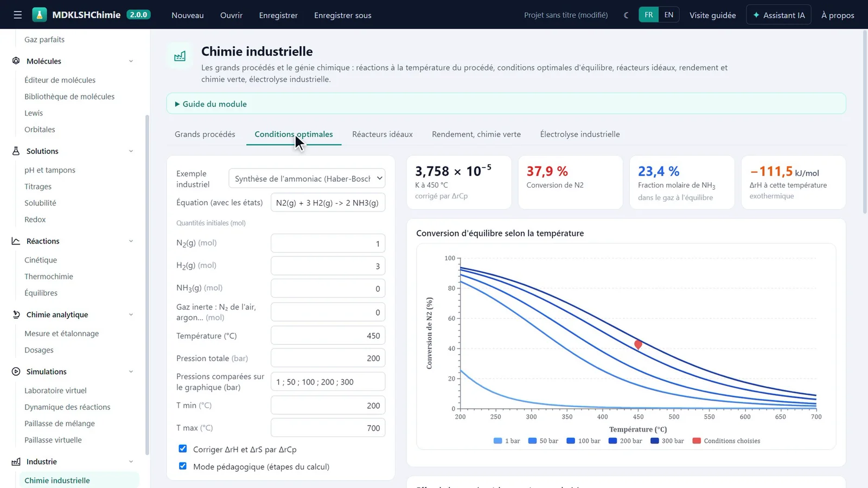Open the À propos page
The width and height of the screenshot is (868, 488).
point(838,15)
